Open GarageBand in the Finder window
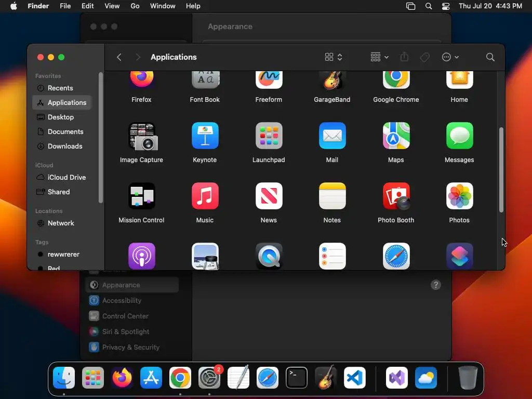This screenshot has height=399, width=532. coord(332,81)
